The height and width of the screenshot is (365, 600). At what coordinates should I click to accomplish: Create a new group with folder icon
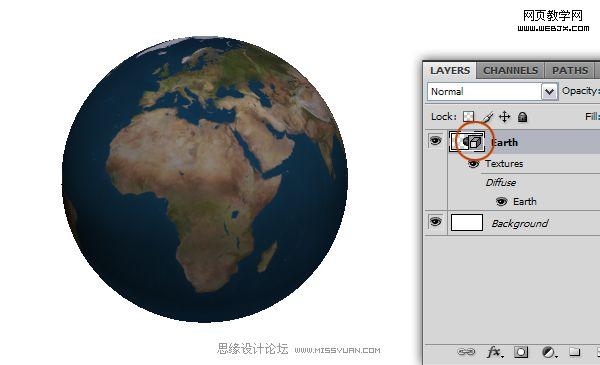[x=574, y=351]
